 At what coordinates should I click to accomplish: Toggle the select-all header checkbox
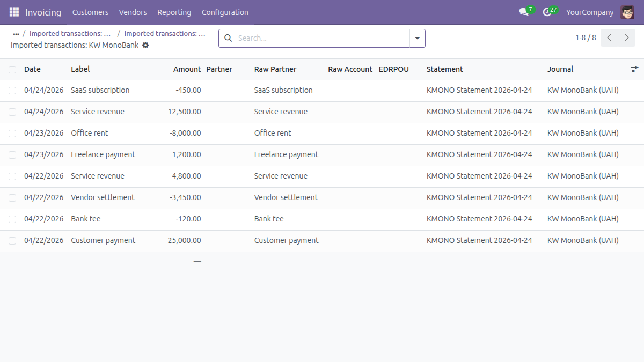[x=12, y=69]
